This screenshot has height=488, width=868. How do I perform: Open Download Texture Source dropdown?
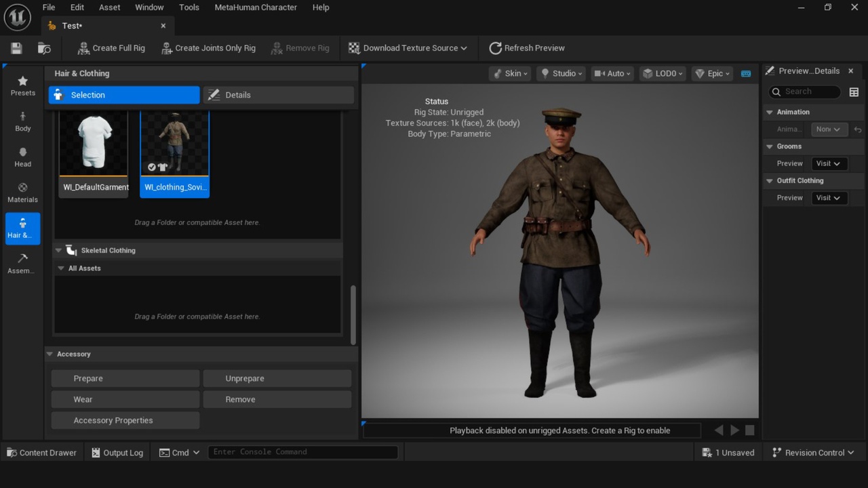click(x=408, y=48)
